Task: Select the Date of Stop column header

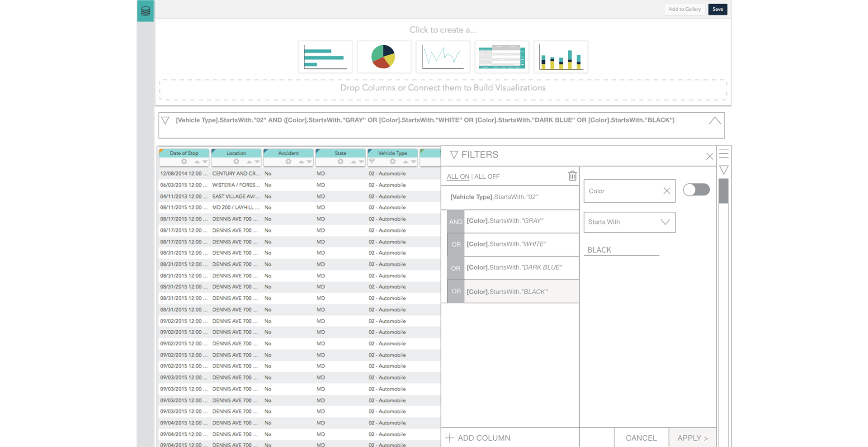Action: pos(184,153)
